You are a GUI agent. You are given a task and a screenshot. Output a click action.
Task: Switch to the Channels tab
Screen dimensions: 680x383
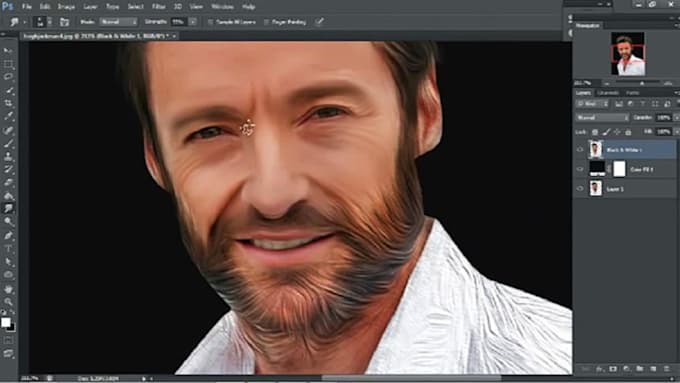tap(608, 93)
